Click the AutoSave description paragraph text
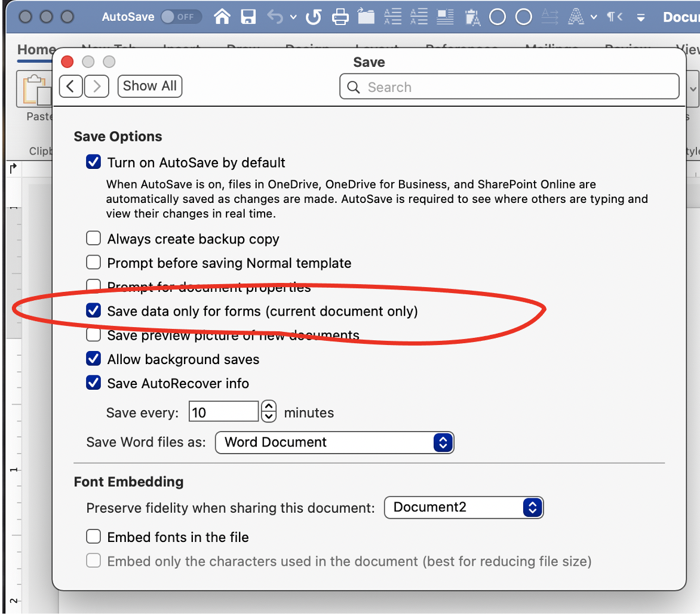This screenshot has height=616, width=700. click(x=377, y=199)
